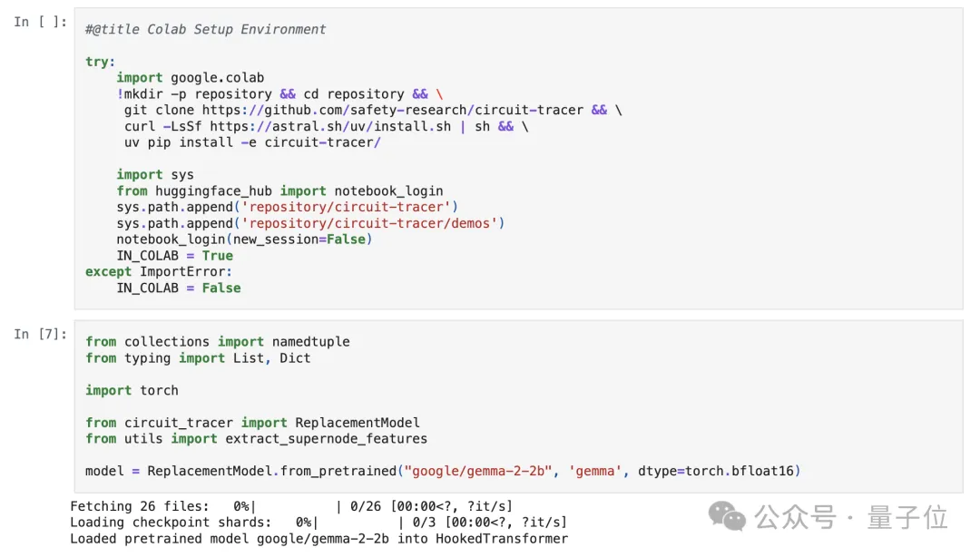Click the notebook_login(new_session=False) call

click(x=244, y=239)
